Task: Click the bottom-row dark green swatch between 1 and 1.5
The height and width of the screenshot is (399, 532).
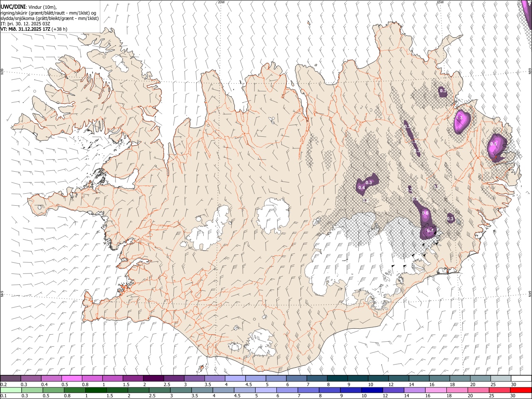Action: point(96,390)
